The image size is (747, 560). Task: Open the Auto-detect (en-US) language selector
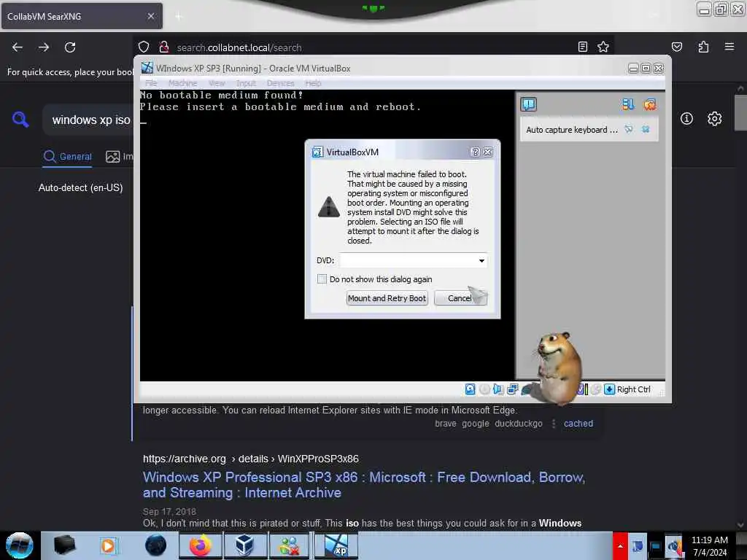click(x=80, y=187)
